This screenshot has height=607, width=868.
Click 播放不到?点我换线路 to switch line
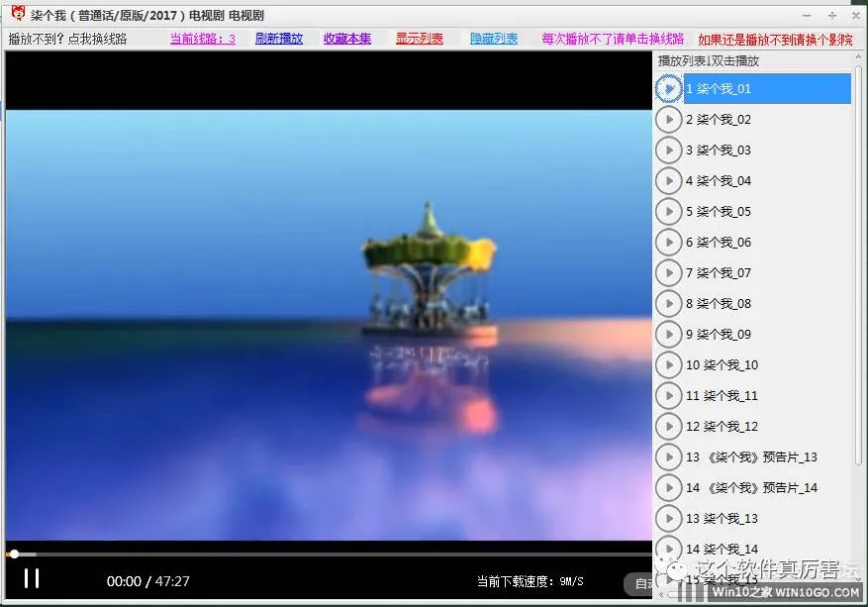coord(67,39)
